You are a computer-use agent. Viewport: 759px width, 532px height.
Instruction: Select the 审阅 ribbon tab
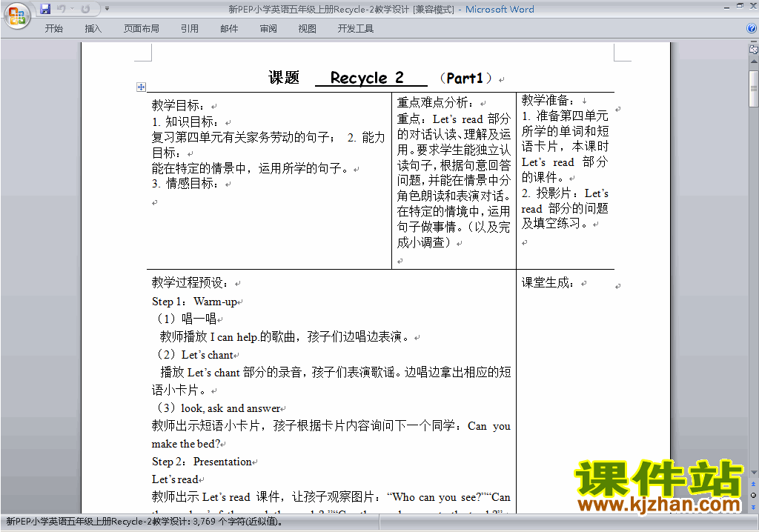pos(268,29)
